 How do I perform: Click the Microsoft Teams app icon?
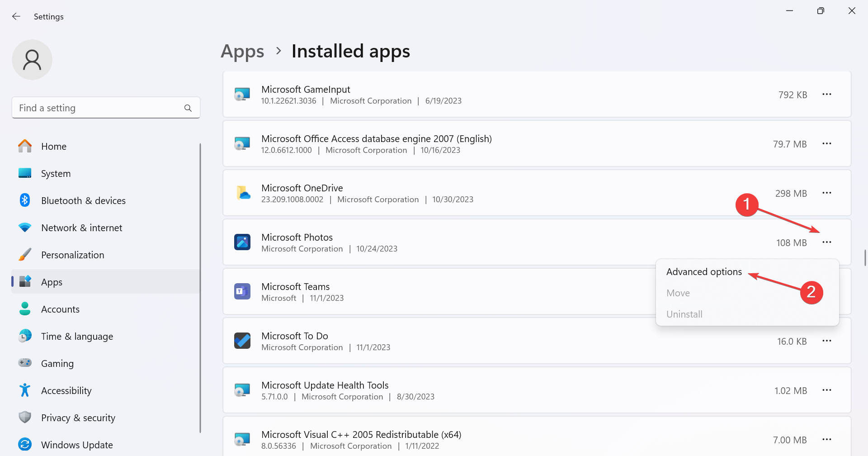point(242,291)
